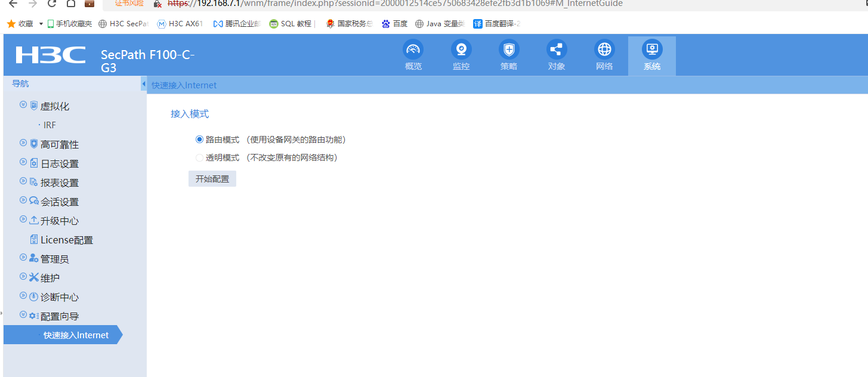Collapse the navigation panel with arrow handle
This screenshot has height=377, width=868.
coord(144,84)
